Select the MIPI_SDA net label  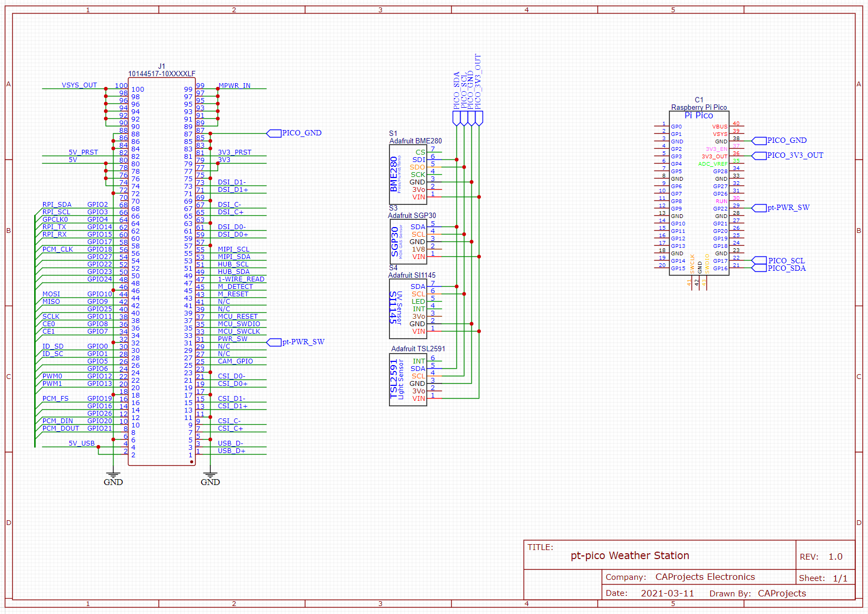point(234,257)
